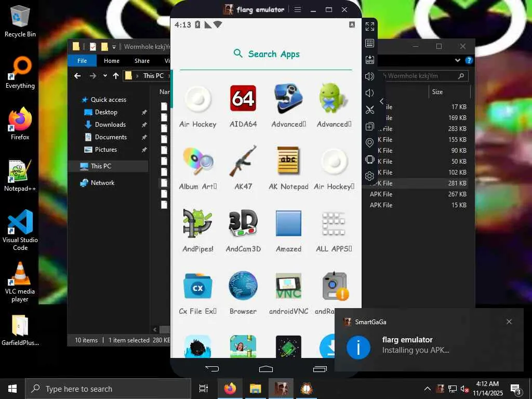
Task: Open Task View from taskbar
Action: (204, 389)
